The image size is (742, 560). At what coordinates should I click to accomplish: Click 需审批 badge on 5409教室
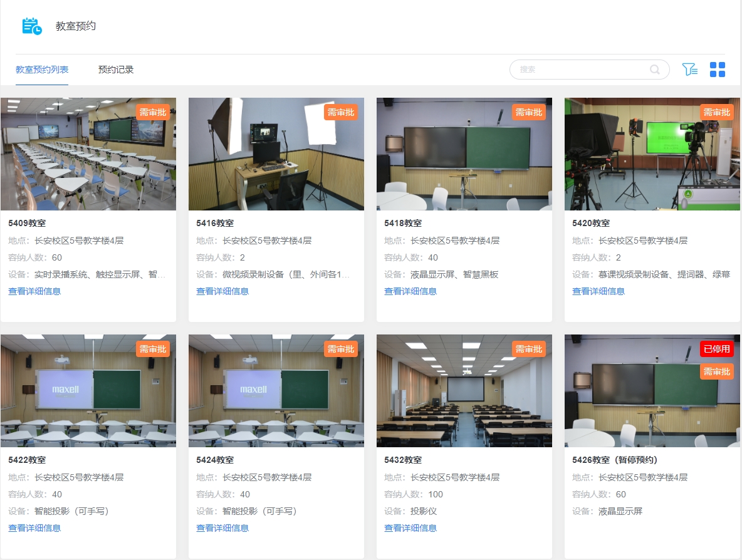point(153,112)
